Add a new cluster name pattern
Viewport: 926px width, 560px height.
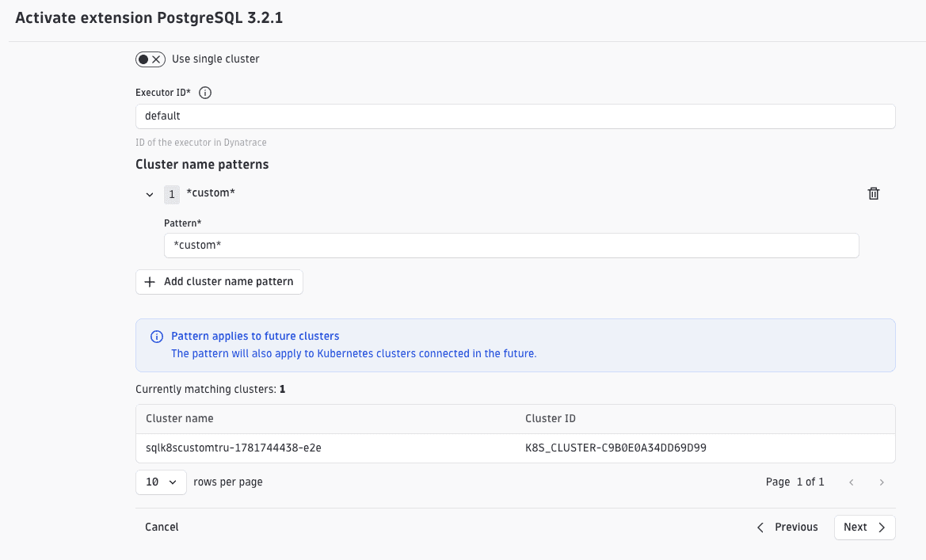coord(219,282)
